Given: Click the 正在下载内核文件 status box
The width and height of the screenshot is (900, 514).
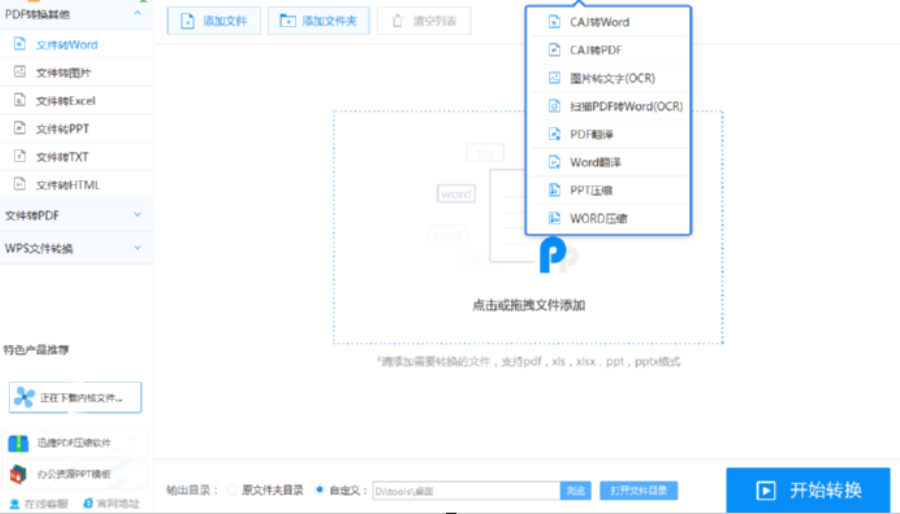Looking at the screenshot, I should [75, 397].
